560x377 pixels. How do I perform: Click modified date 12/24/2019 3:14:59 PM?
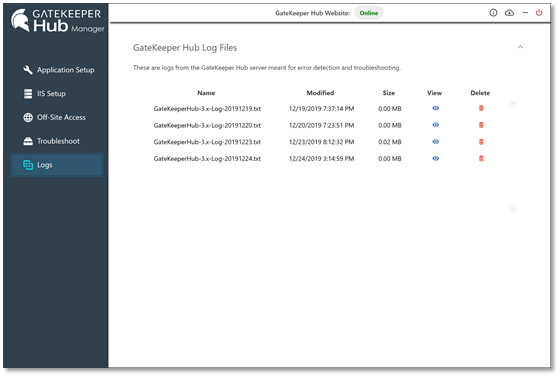tap(321, 159)
